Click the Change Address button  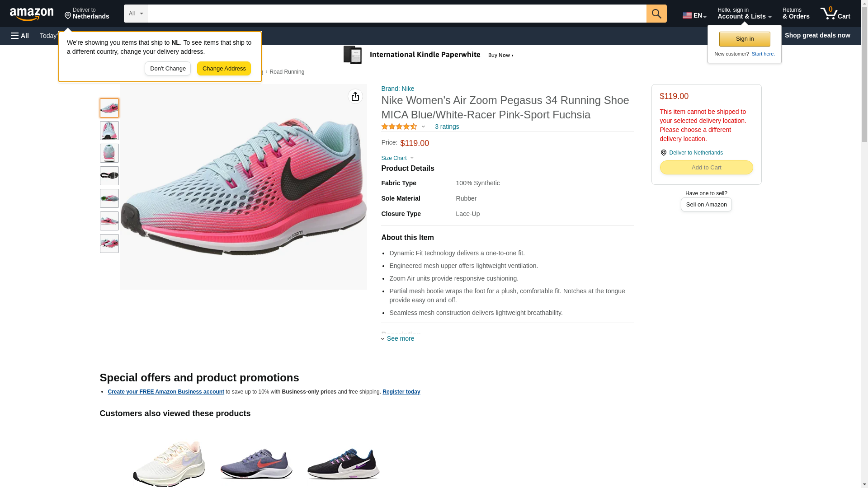(x=224, y=69)
